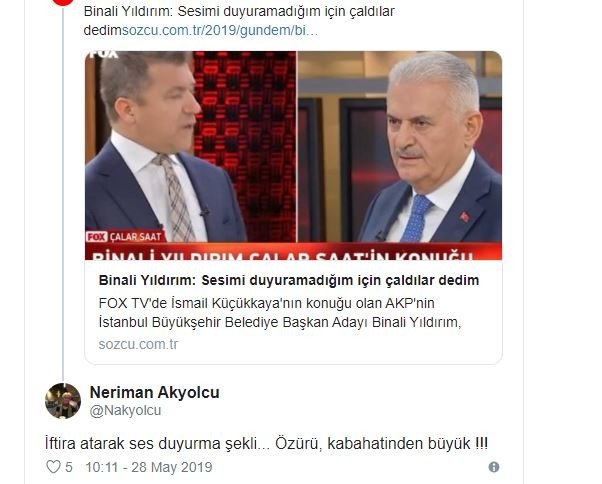Click the like count number 5
The image size is (602, 484).
pos(69,467)
